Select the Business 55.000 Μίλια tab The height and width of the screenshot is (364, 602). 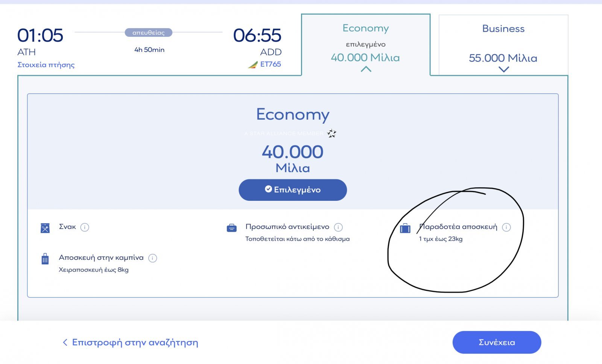coord(503,44)
